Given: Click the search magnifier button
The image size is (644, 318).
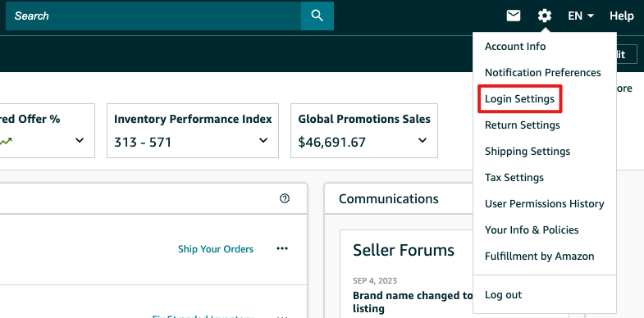Looking at the screenshot, I should click(317, 16).
